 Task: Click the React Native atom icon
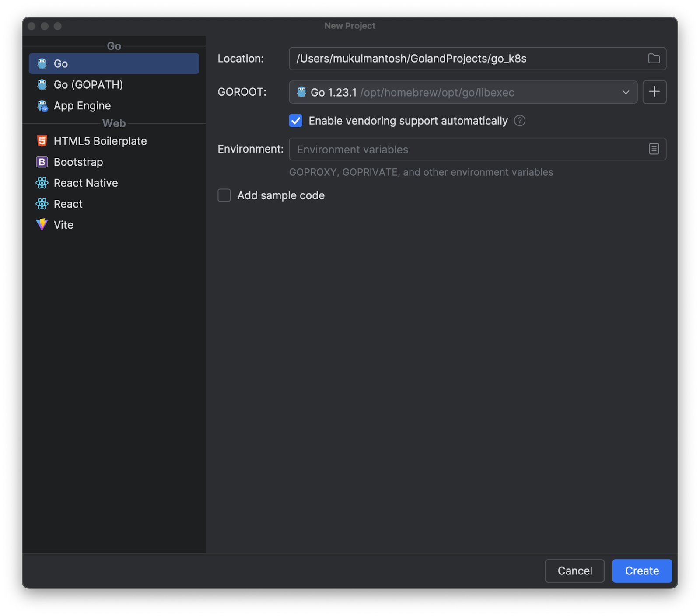coord(42,183)
